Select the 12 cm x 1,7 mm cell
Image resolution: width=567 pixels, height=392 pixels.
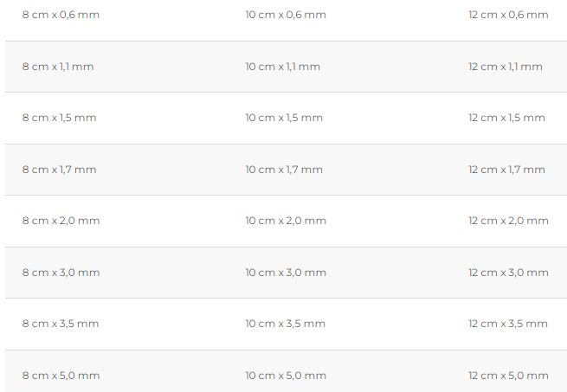[x=506, y=170]
